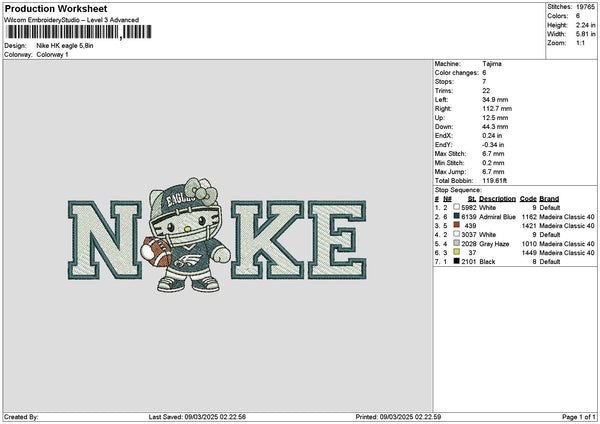Click the 'Last Saved' timestamp in footer
This screenshot has width=600, height=424.
[197, 417]
